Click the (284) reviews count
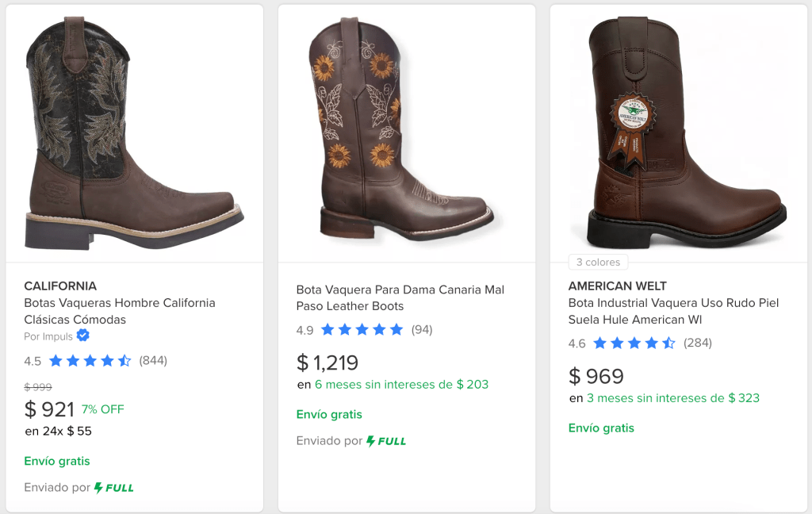Screen dimensions: 812x514 click(698, 343)
